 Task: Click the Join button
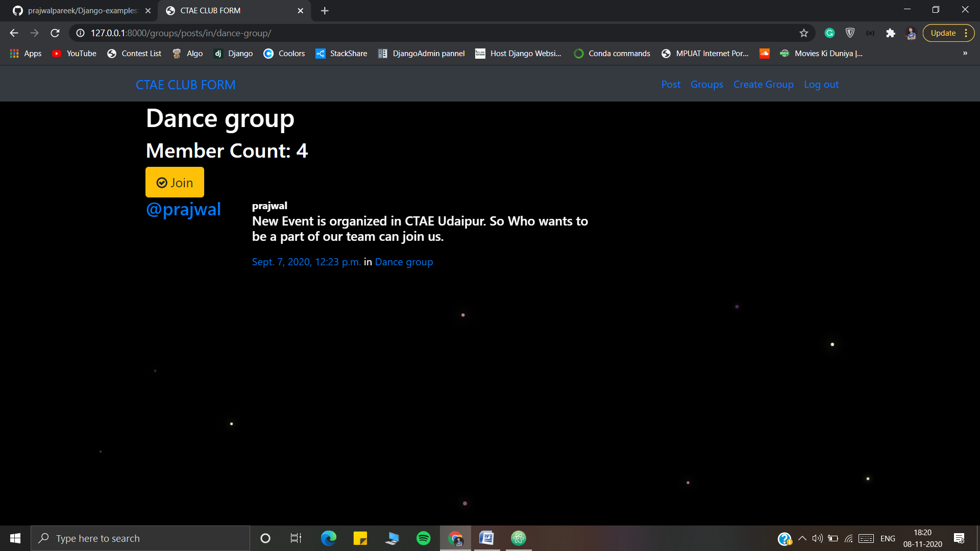[174, 182]
